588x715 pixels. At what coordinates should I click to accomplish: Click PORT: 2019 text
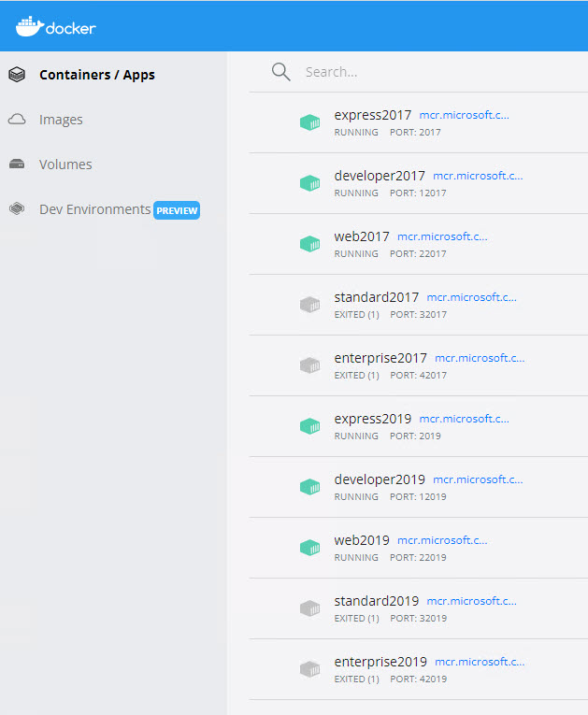(x=415, y=436)
